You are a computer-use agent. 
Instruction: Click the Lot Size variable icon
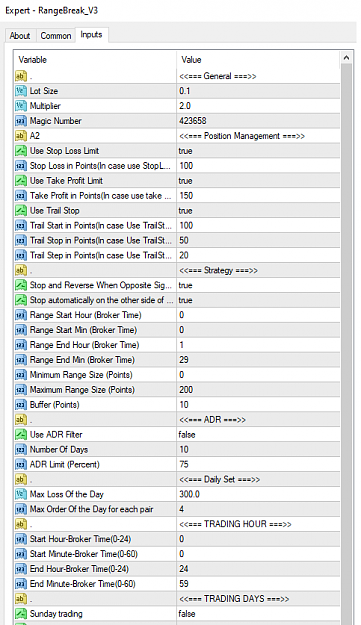[x=21, y=91]
